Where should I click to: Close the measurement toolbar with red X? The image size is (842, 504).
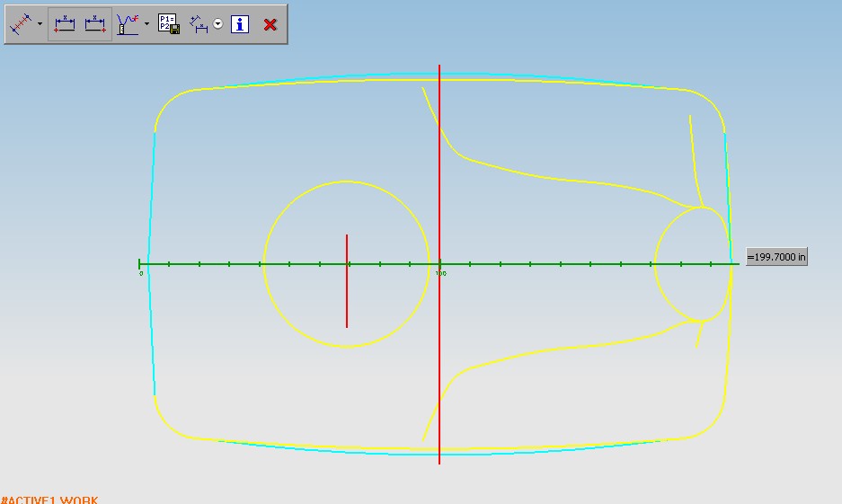coord(270,24)
